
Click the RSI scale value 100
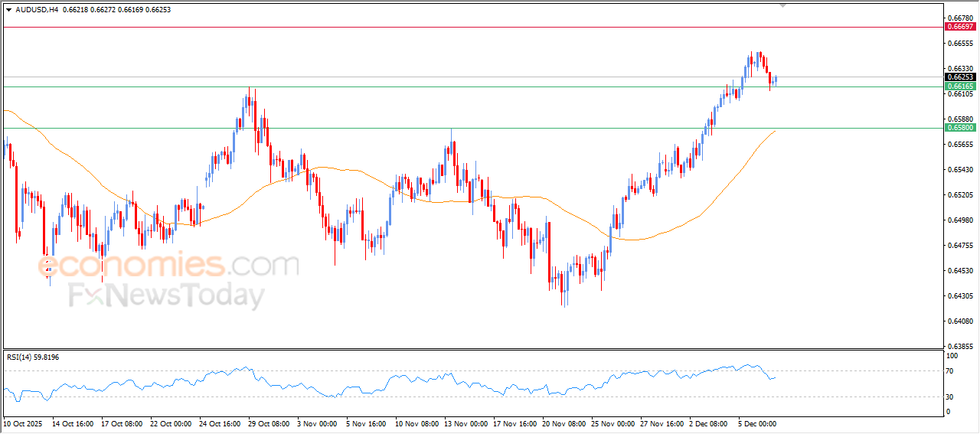click(953, 356)
